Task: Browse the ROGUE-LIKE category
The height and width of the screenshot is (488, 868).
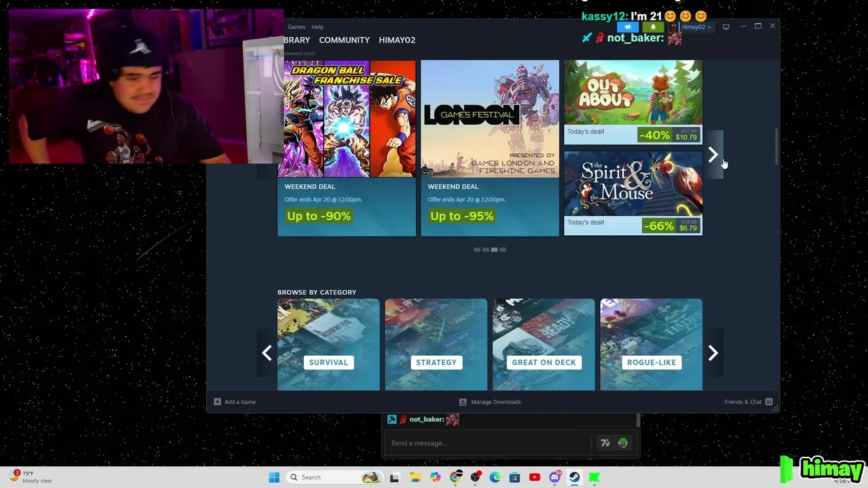Action: coord(651,344)
